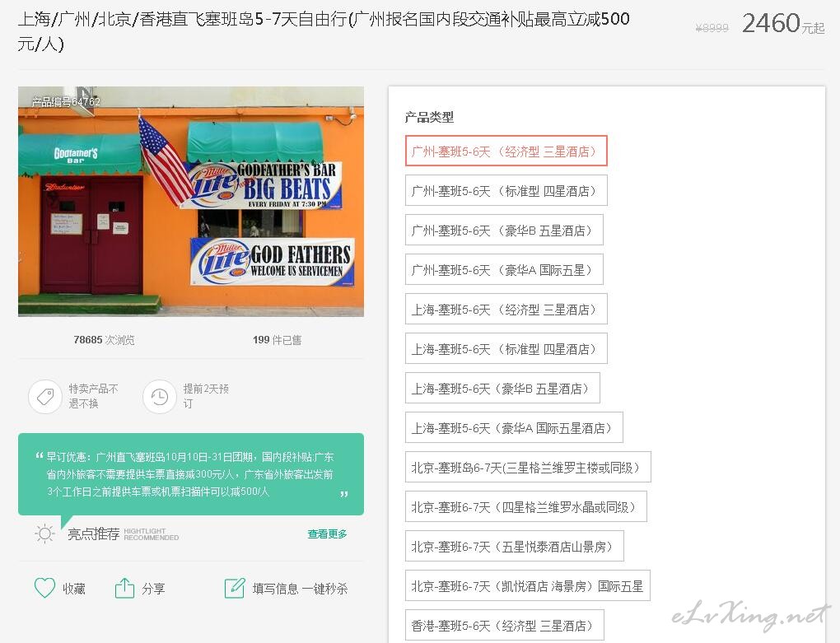Choose 北京-塞班6-7天 五星悦泰酒店山景房

(x=515, y=547)
